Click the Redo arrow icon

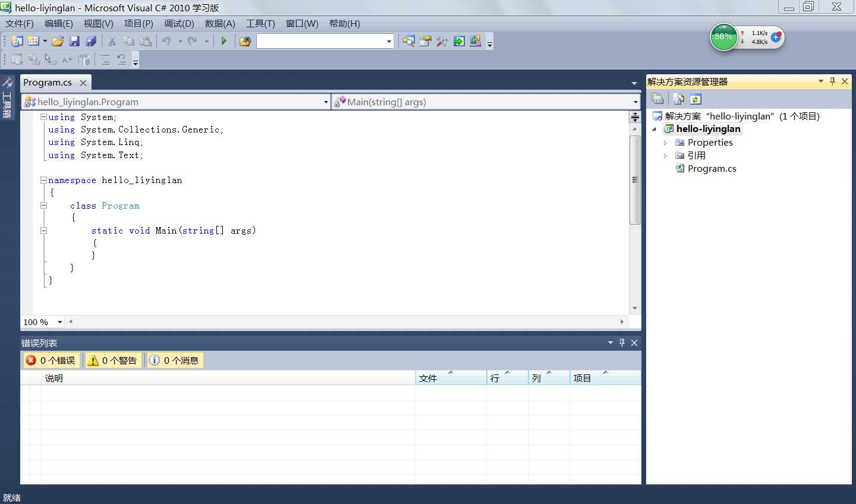tap(193, 41)
